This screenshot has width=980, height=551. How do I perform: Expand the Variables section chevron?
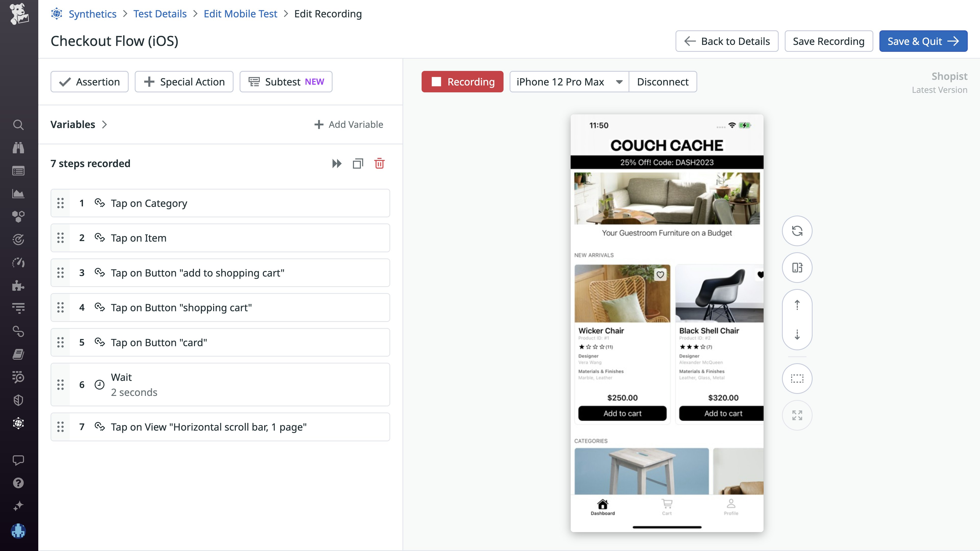(104, 124)
